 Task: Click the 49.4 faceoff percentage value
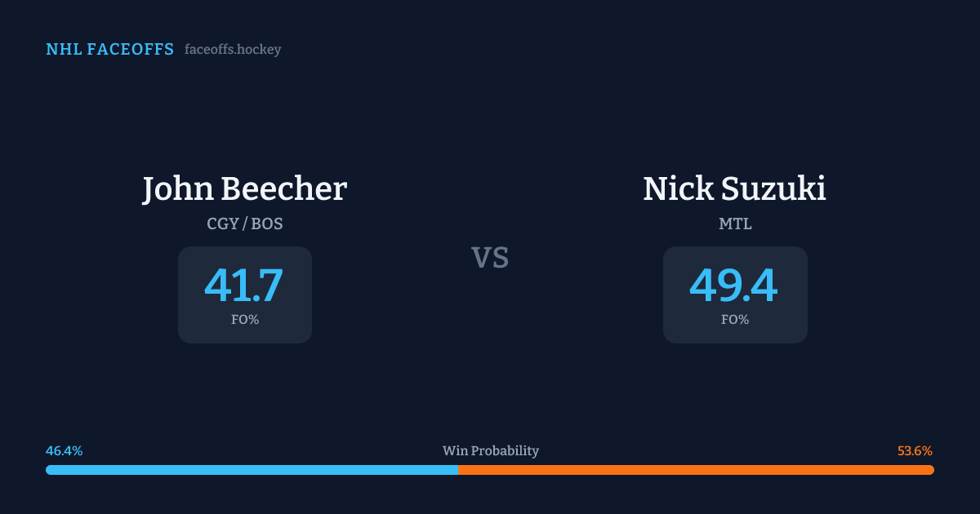click(x=734, y=286)
